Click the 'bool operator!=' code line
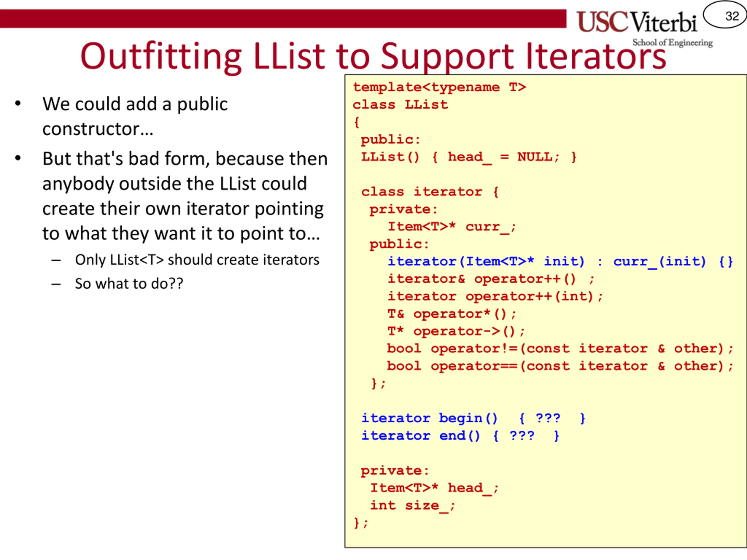747x560 pixels. (560, 349)
